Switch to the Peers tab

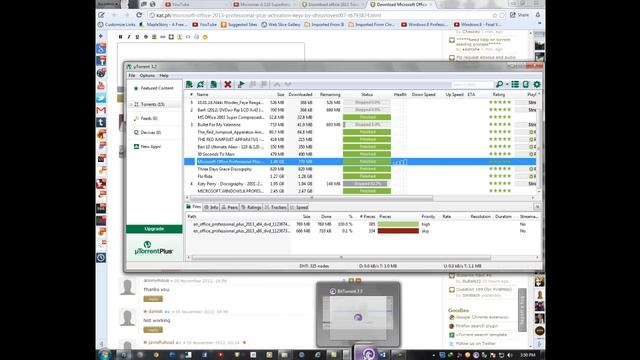pos(230,207)
